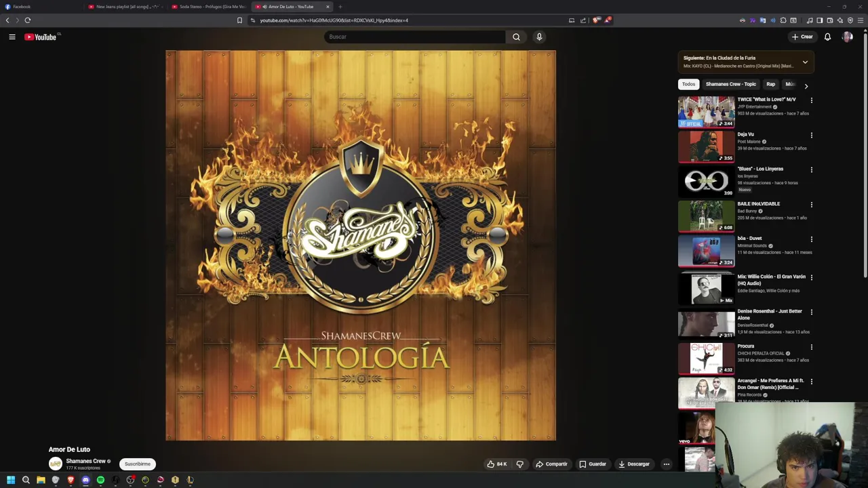Image resolution: width=868 pixels, height=488 pixels.
Task: Open the notifications bell
Action: click(827, 37)
